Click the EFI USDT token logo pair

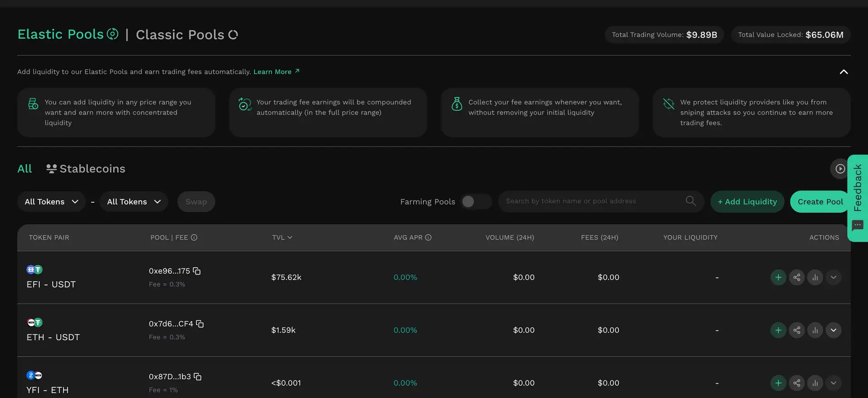tap(34, 270)
